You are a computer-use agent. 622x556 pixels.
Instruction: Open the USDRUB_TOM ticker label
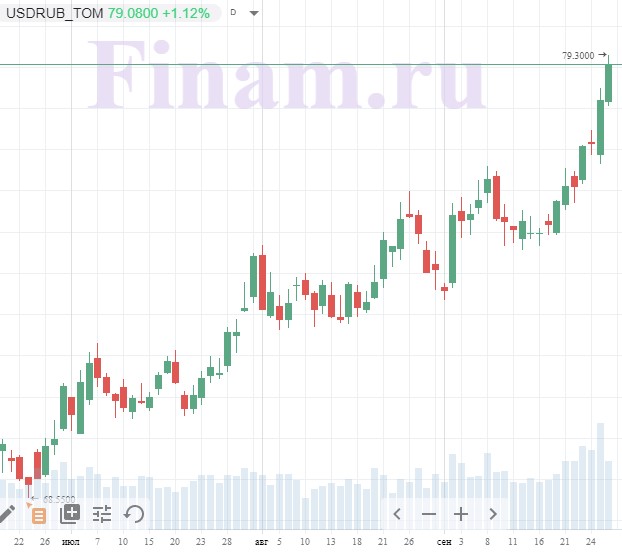coord(55,13)
